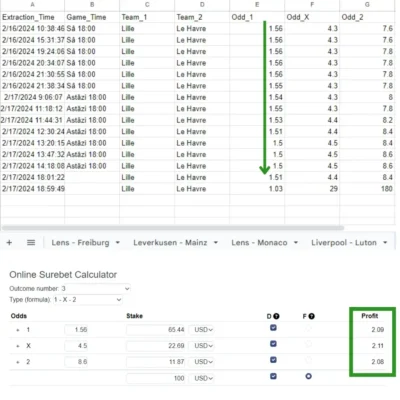Switch to the Lens - Freiburg sheet tab
Image resolution: width=400 pixels, height=400 pixels.
(x=80, y=243)
